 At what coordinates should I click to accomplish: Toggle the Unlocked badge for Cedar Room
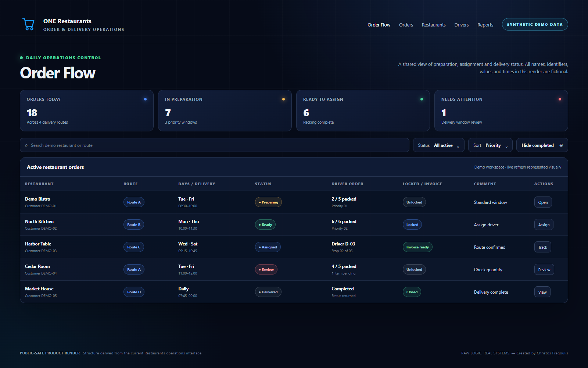414,270
